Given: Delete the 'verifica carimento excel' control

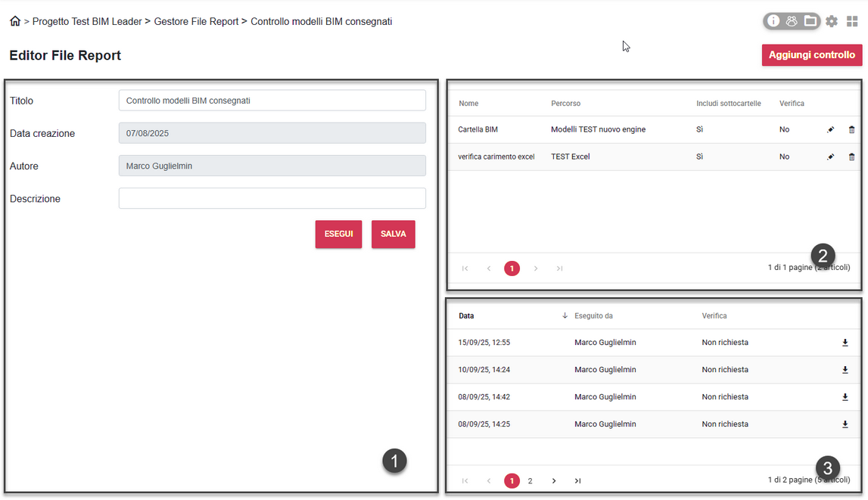Looking at the screenshot, I should (x=851, y=157).
